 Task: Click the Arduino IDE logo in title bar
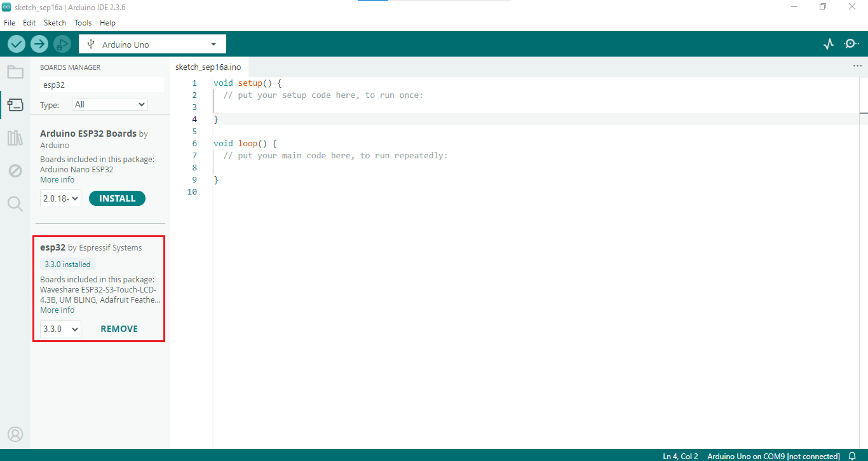[7, 7]
